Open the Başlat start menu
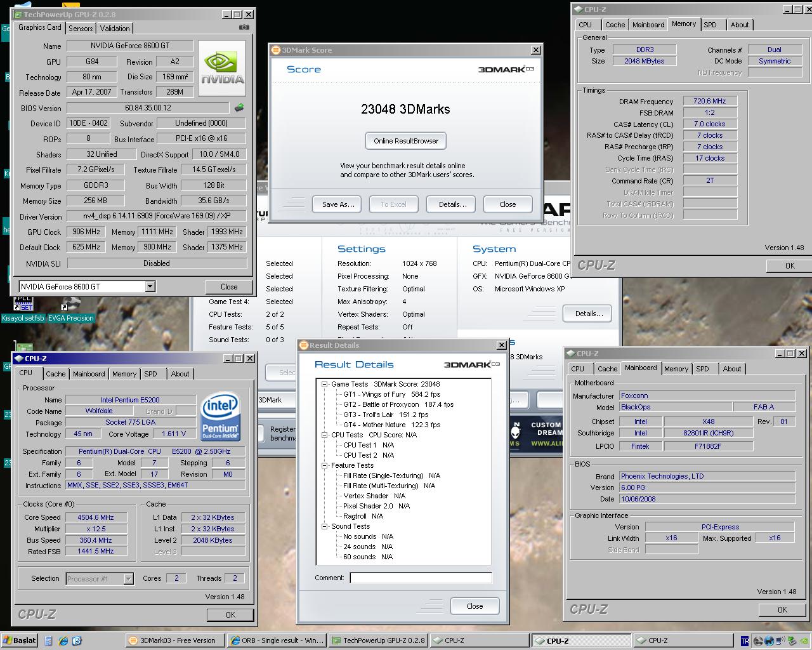This screenshot has height=650, width=812. [x=20, y=640]
